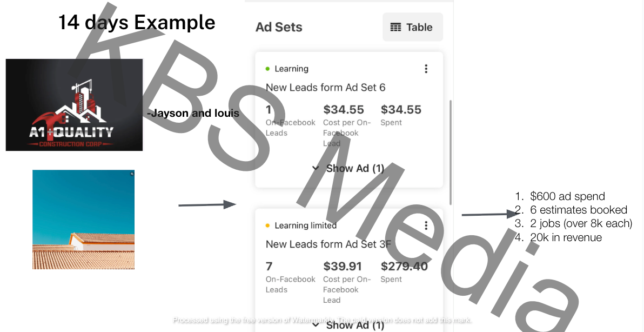Select the A1 Quality Construction logo image
This screenshot has height=332, width=644.
[74, 105]
